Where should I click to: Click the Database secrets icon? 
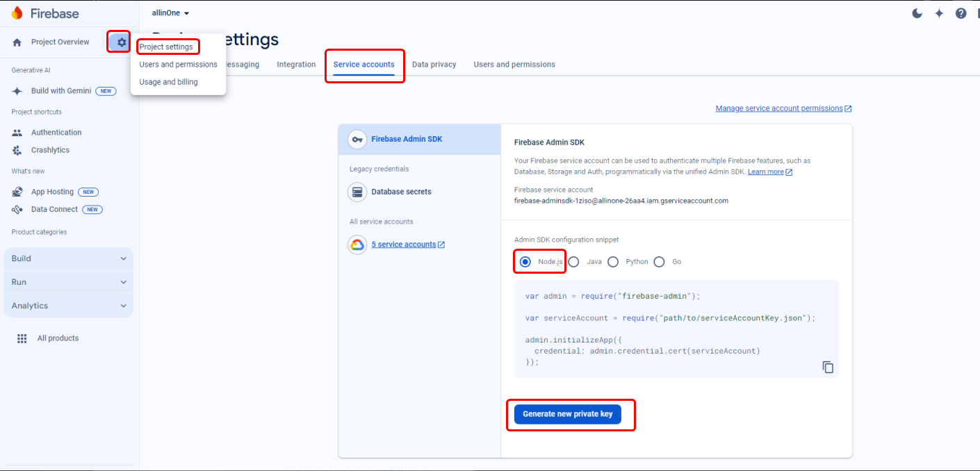pos(357,192)
